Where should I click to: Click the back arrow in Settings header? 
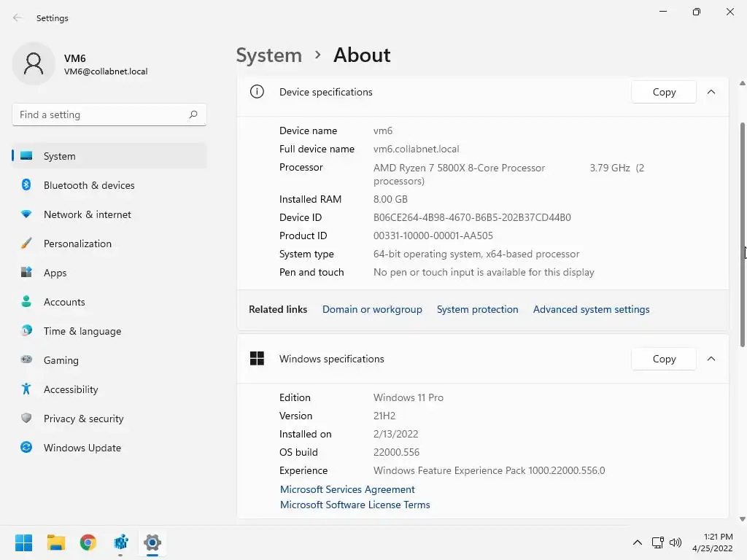pos(18,17)
